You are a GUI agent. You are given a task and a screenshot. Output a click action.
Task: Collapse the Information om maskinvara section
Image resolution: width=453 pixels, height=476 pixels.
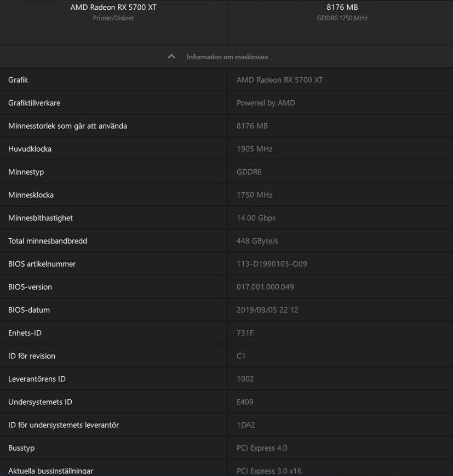click(x=227, y=57)
